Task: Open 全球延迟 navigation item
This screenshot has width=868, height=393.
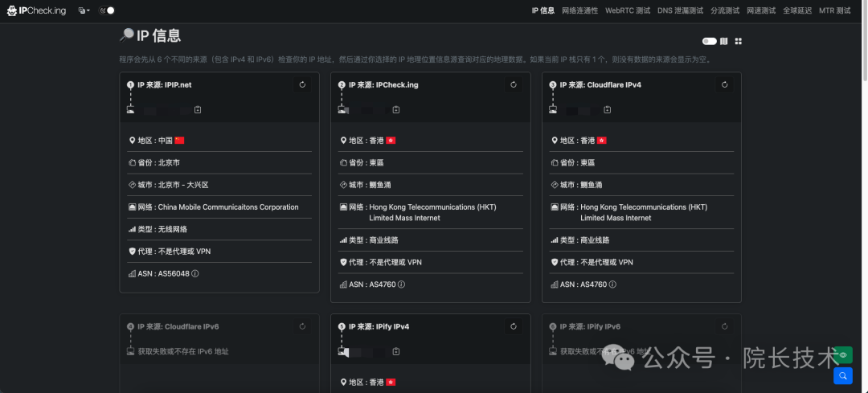Action: tap(797, 10)
